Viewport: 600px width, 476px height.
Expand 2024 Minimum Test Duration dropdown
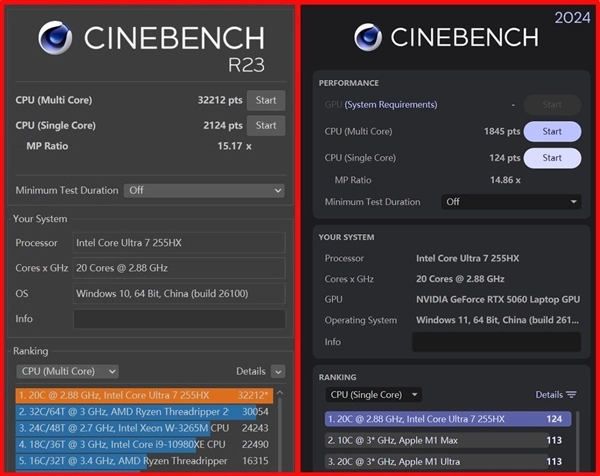point(511,201)
